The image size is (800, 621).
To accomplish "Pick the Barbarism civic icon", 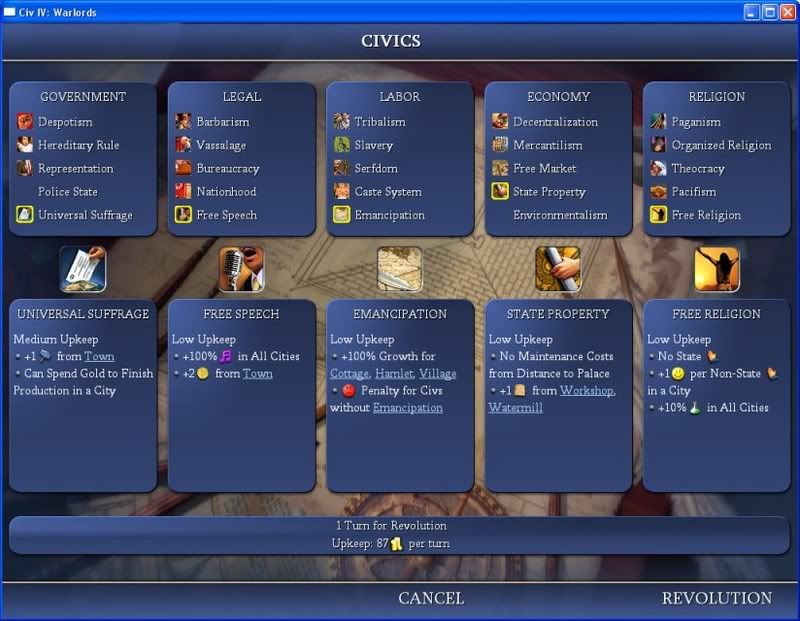I will [183, 121].
